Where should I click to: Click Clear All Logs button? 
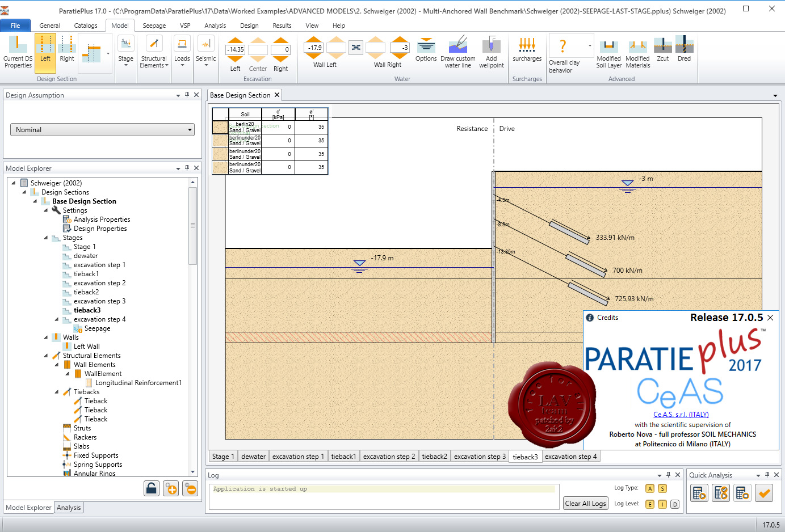(586, 503)
